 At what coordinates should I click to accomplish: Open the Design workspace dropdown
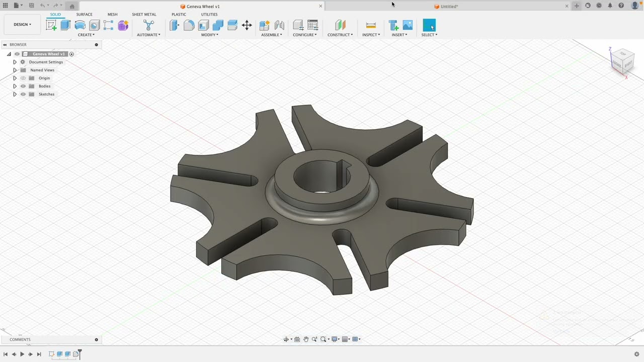point(22,25)
